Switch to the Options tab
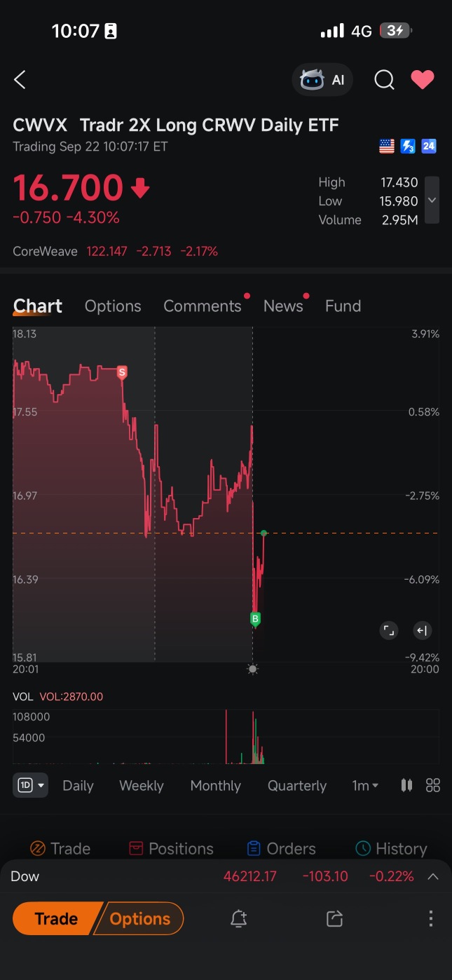The image size is (452, 980). click(x=113, y=306)
